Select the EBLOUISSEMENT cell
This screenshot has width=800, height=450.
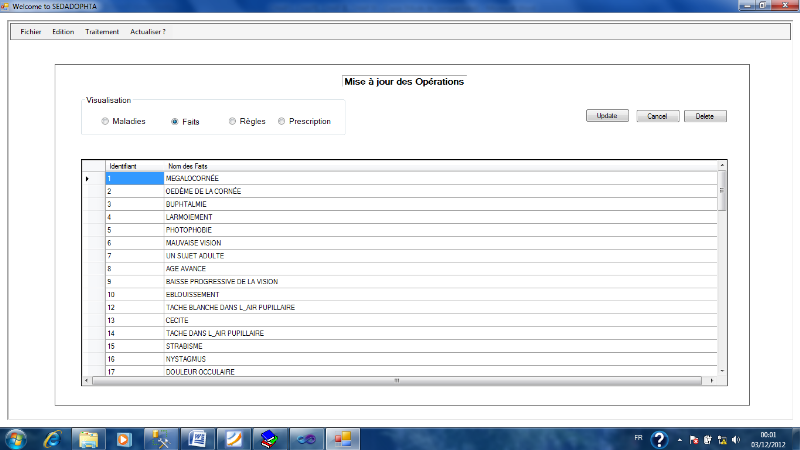(x=441, y=295)
